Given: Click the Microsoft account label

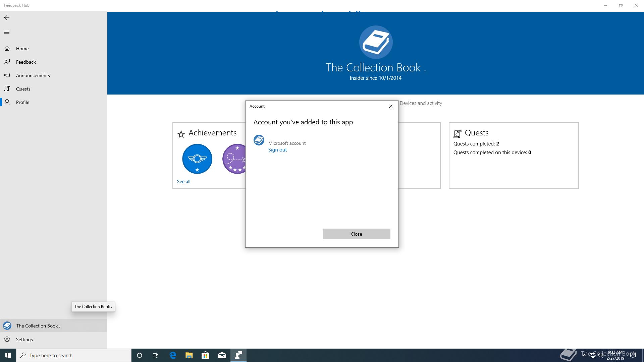Looking at the screenshot, I should click(287, 143).
